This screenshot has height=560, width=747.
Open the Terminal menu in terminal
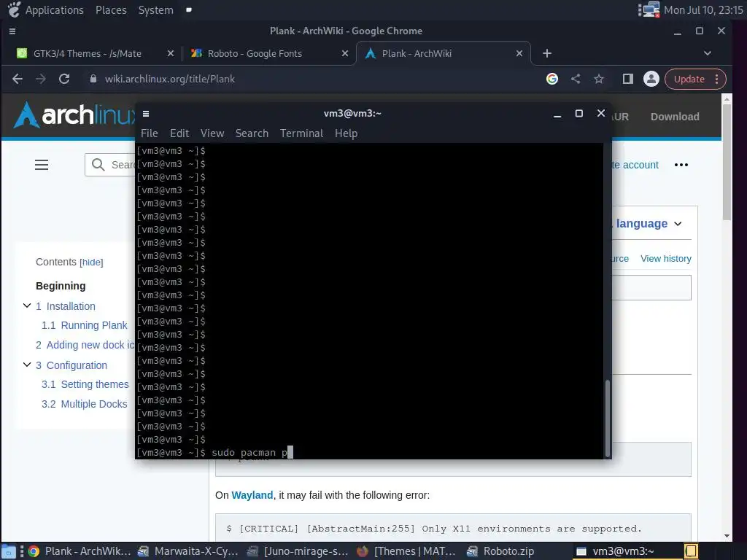pos(301,133)
